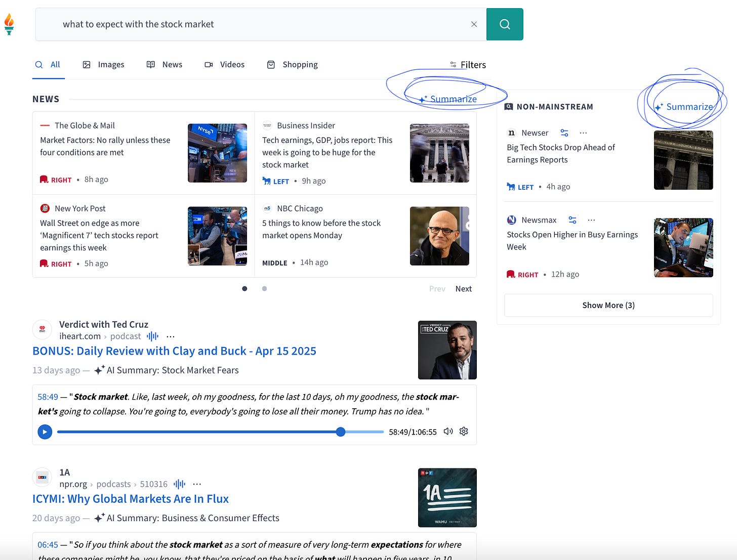
Task: Play the Ted Cruz podcast audio
Action: (x=45, y=432)
